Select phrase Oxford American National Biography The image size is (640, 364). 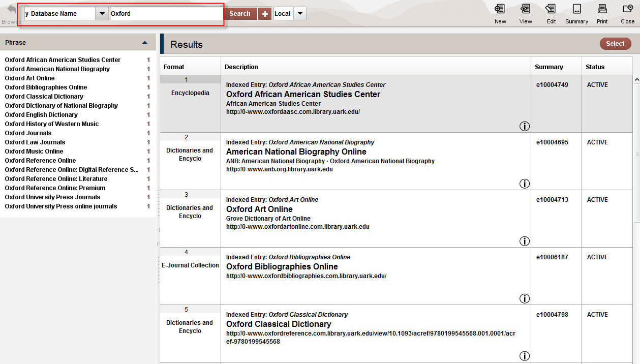click(x=57, y=69)
